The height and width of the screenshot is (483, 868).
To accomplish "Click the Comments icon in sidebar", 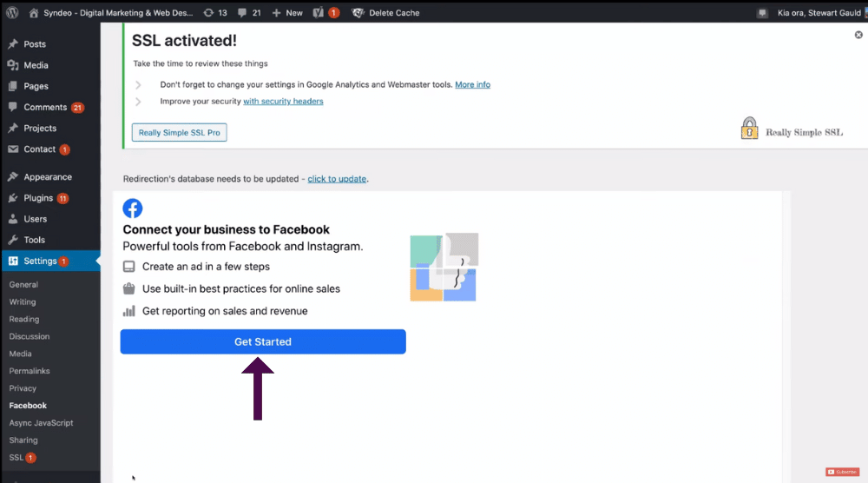I will pyautogui.click(x=13, y=107).
